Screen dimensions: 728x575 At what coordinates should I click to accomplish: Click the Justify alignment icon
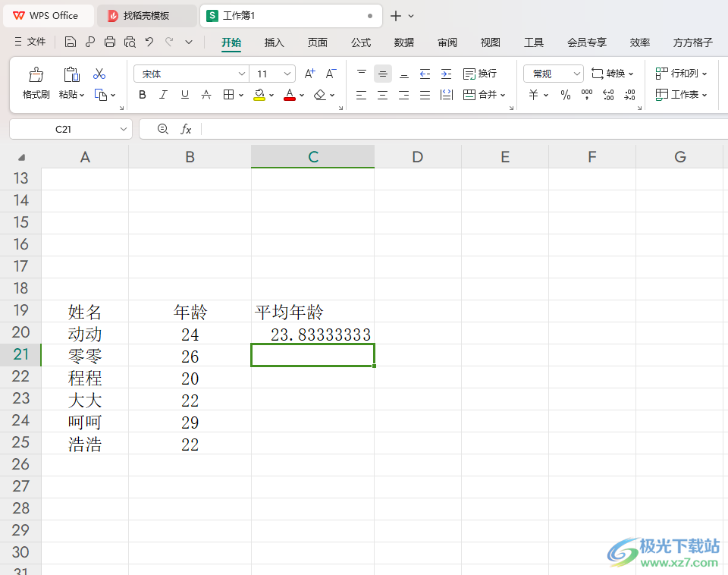click(x=425, y=96)
